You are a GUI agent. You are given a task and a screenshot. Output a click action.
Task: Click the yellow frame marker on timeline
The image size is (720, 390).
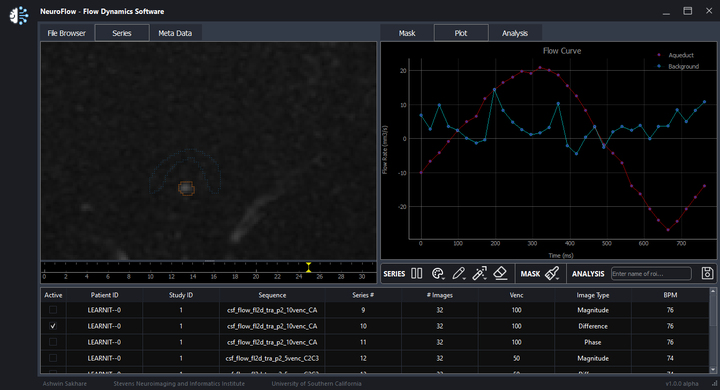coord(309,267)
